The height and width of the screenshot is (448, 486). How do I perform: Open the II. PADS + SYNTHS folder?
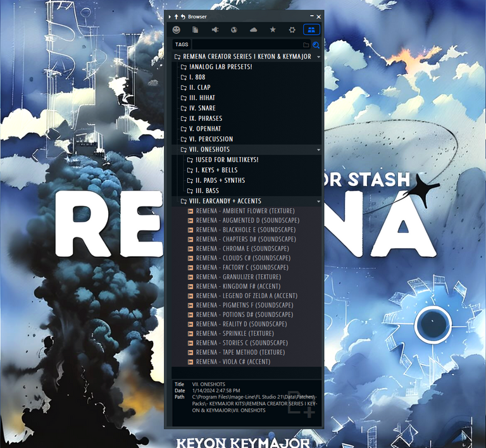pyautogui.click(x=220, y=180)
